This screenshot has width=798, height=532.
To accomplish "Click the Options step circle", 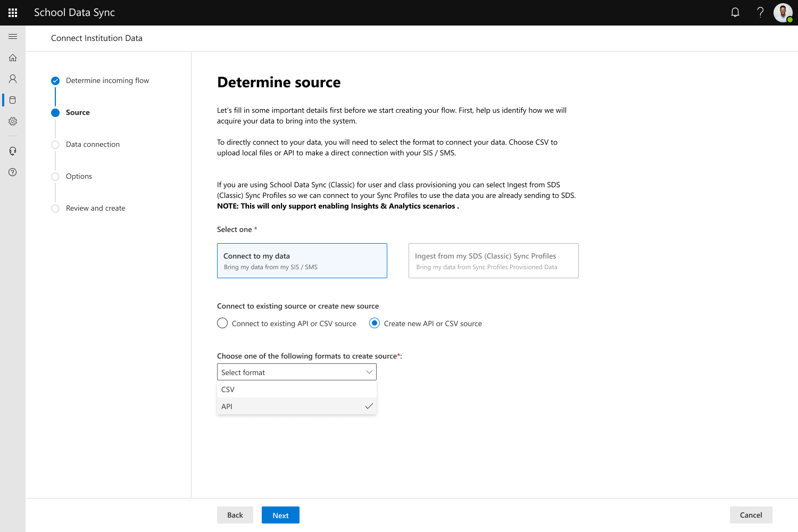I will tap(55, 177).
